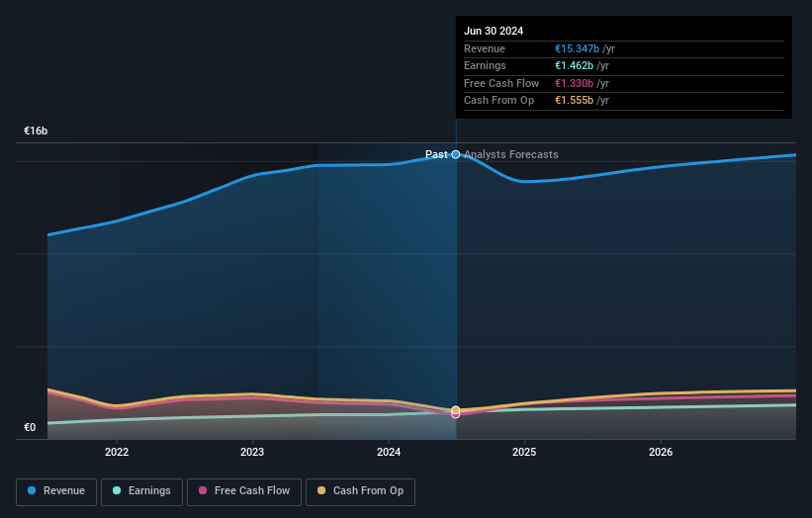Viewport: 812px width, 518px height.
Task: Click the 'Analysts Forecasts' label
Action: point(511,154)
